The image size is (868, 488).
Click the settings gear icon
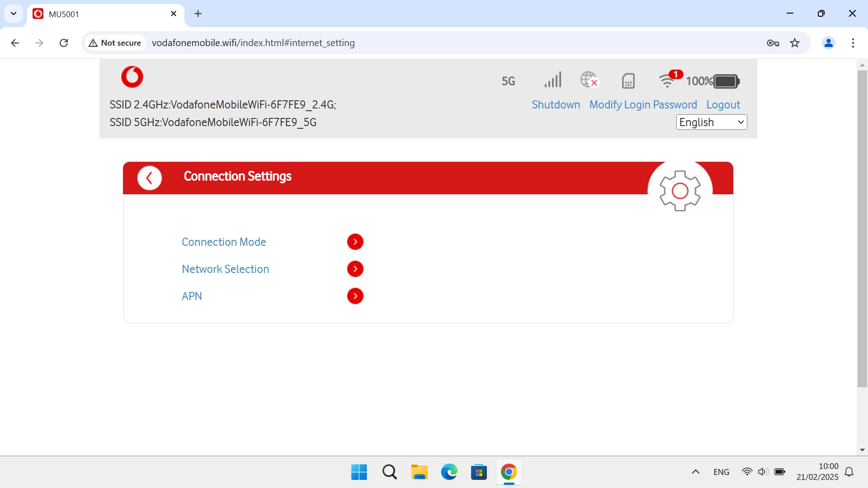(x=679, y=191)
